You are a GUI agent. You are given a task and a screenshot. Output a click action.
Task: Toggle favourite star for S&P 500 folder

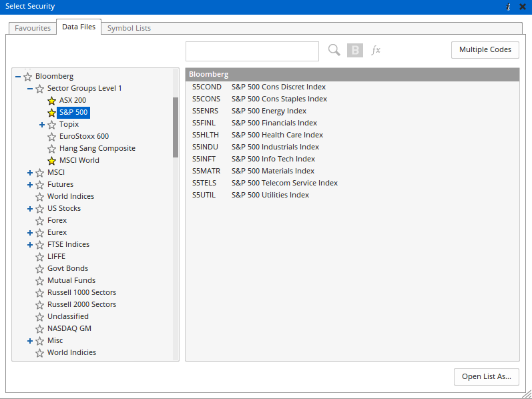pos(51,112)
